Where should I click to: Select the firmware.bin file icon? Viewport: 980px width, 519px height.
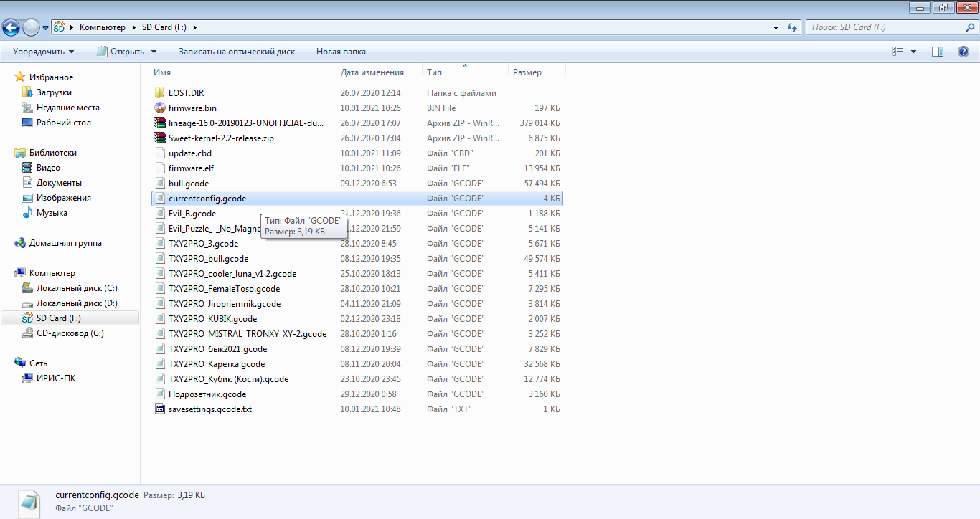pos(160,108)
